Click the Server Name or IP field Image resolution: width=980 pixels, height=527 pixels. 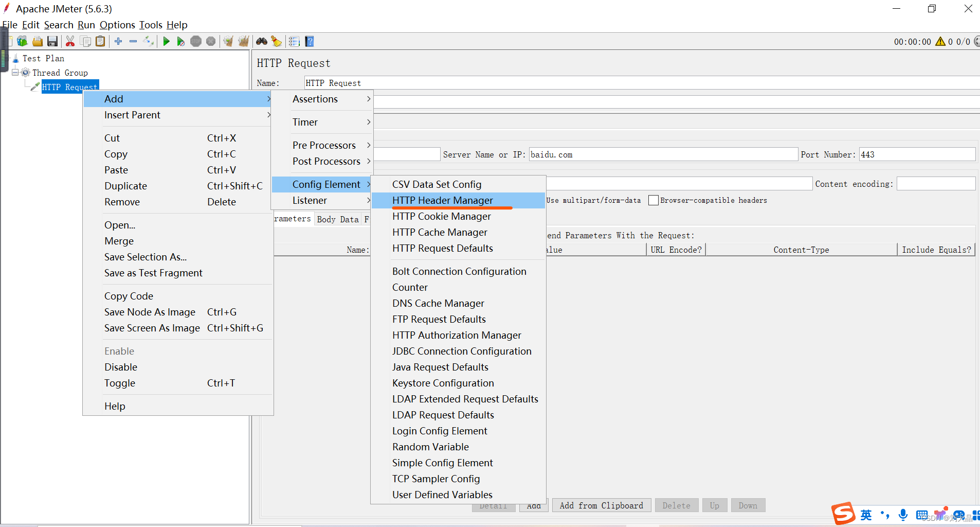tap(663, 154)
